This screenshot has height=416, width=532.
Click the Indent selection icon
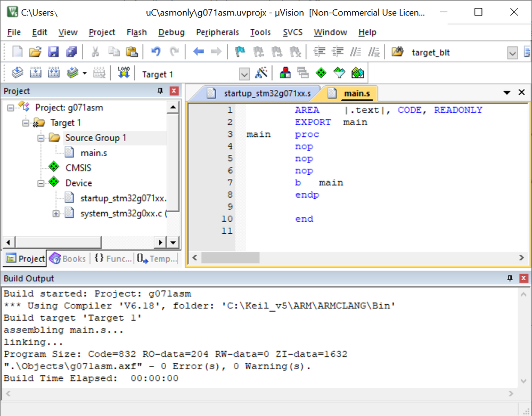320,52
